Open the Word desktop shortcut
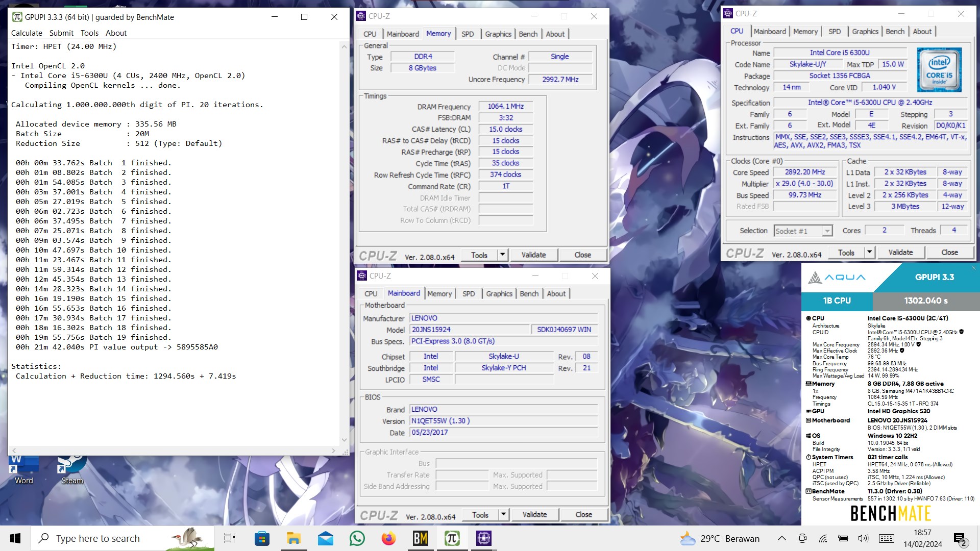Image resolution: width=980 pixels, height=551 pixels. pyautogui.click(x=23, y=469)
